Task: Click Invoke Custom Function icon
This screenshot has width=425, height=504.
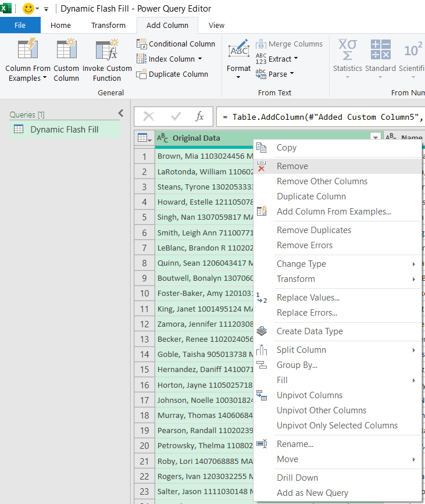Action: 107,49
